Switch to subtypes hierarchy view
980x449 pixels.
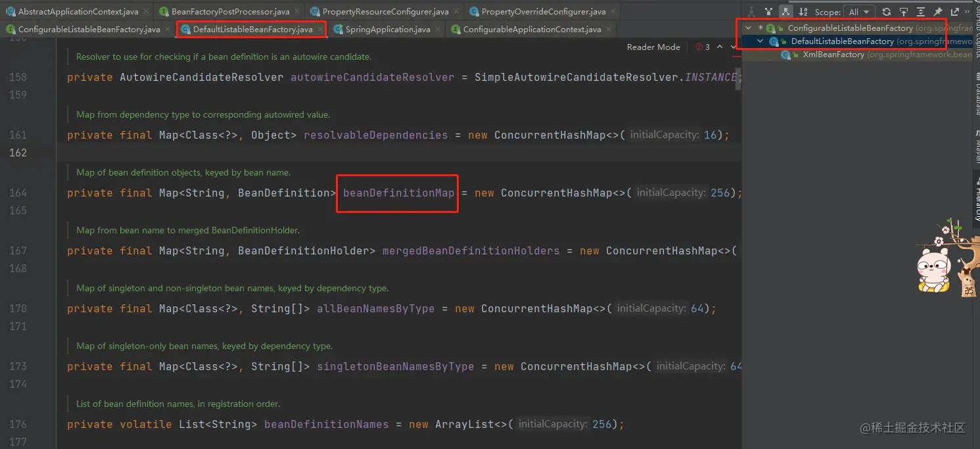785,12
